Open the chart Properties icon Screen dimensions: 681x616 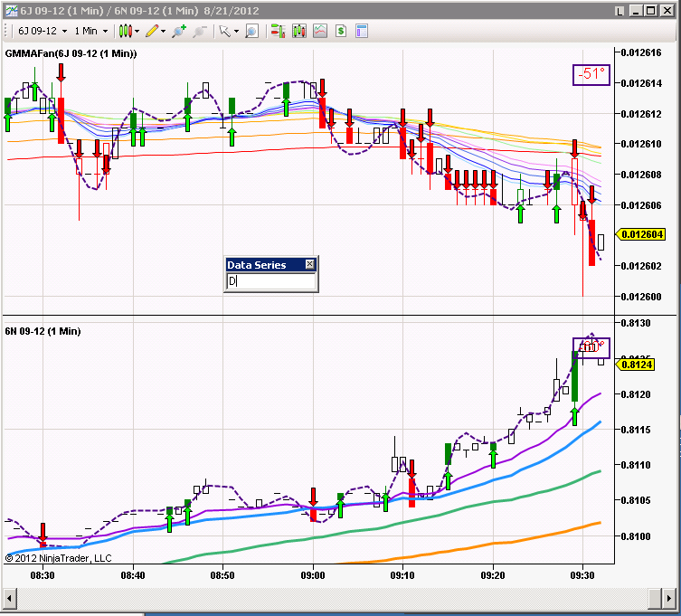point(362,31)
